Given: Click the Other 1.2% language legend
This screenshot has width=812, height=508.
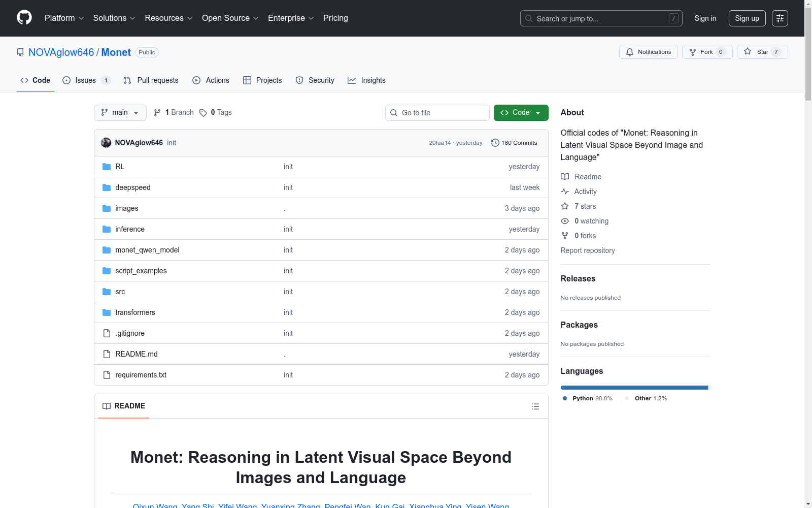Looking at the screenshot, I should point(646,398).
